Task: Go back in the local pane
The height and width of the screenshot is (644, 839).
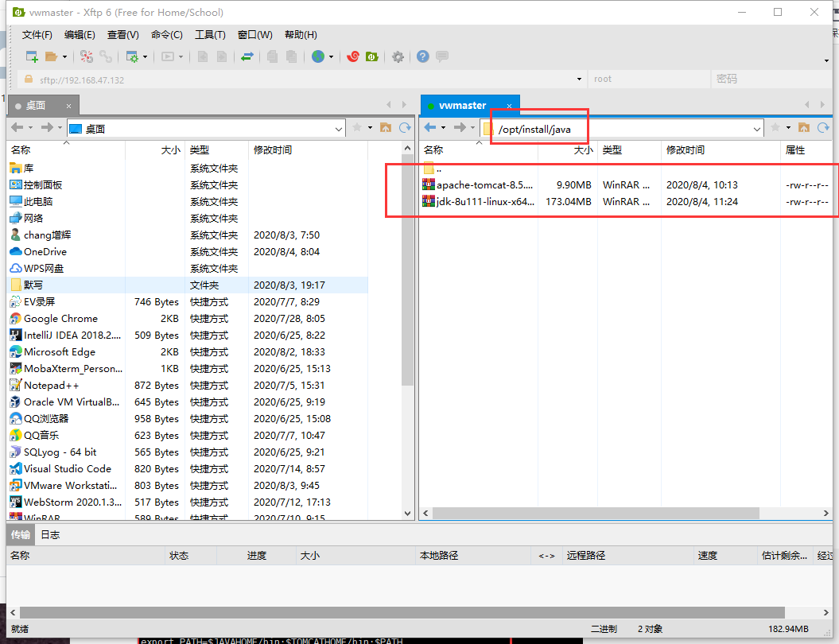Action: coord(17,127)
